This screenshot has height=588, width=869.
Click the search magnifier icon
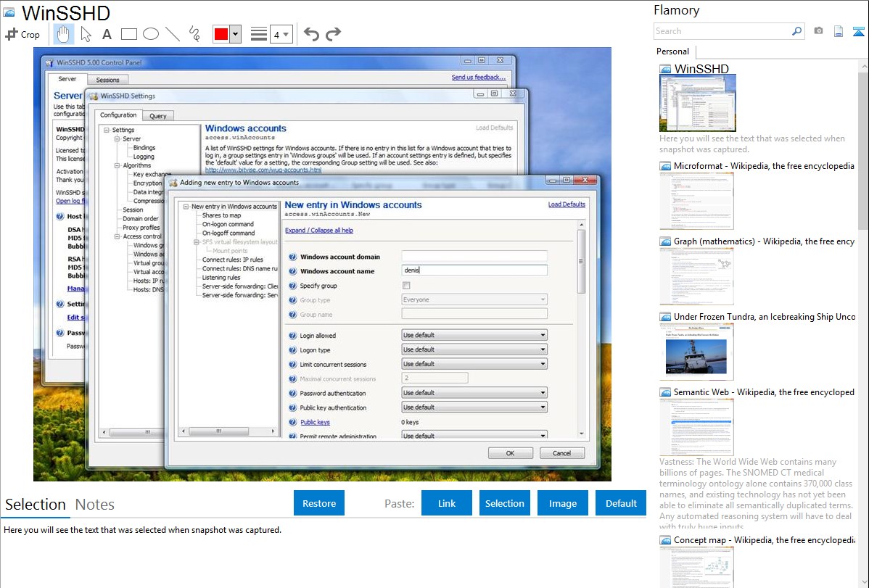[x=796, y=31]
